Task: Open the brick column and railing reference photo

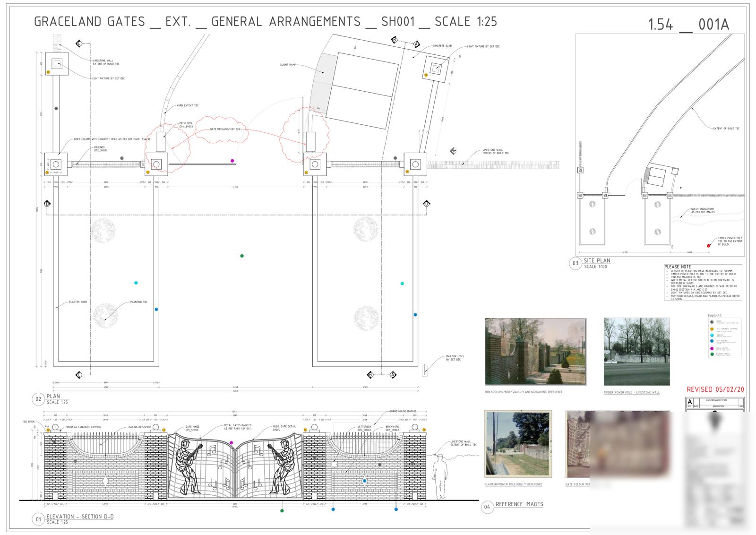Action: (535, 352)
